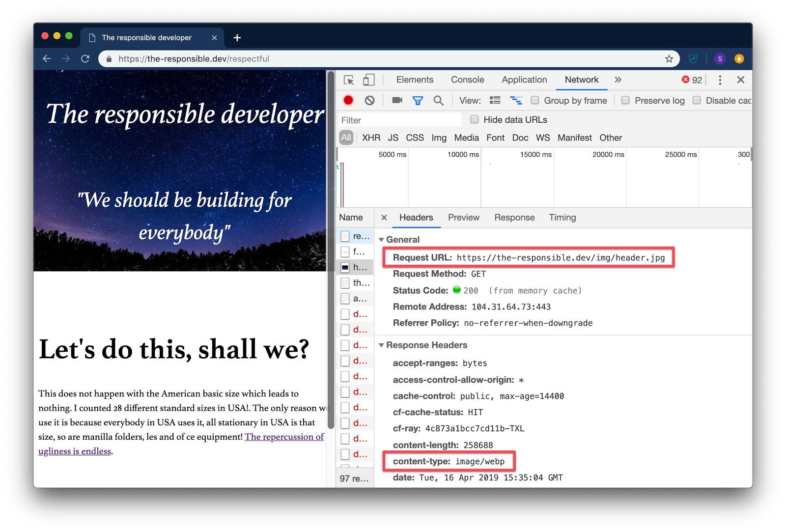Switch to the waterfall overview view icon

pos(516,100)
